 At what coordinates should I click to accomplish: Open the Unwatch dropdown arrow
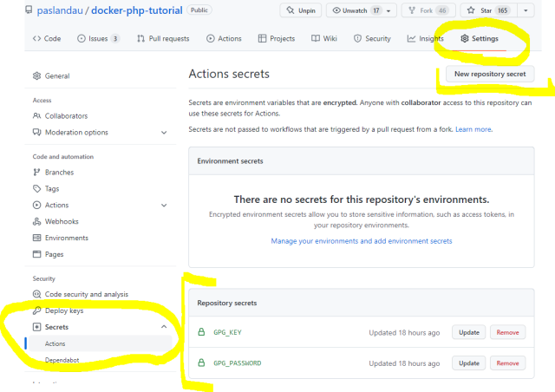(388, 10)
